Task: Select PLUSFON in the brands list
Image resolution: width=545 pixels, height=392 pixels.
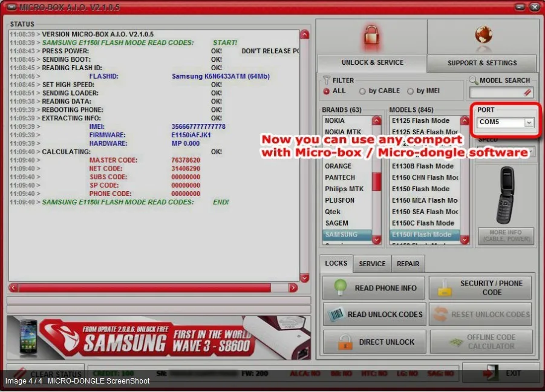Action: pos(347,200)
